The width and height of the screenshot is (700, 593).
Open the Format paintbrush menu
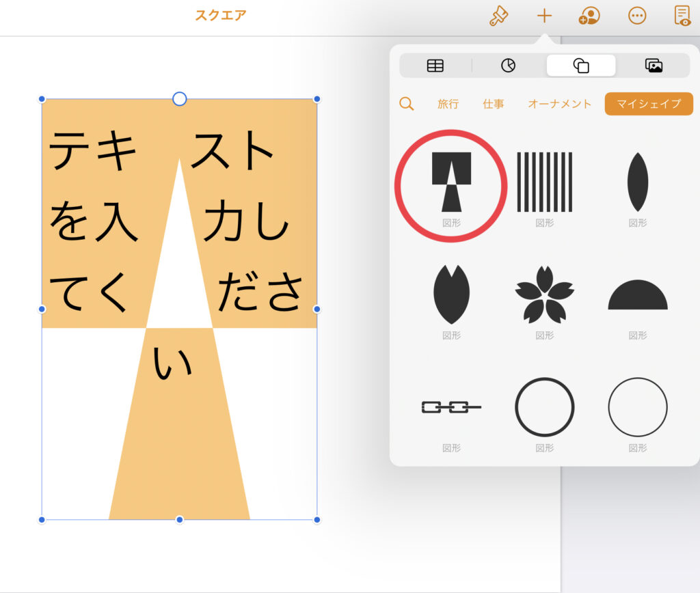(x=498, y=16)
